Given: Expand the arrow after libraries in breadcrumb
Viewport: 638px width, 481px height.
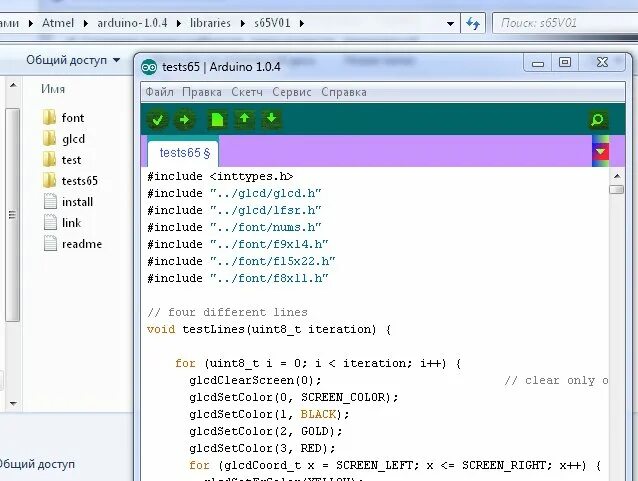Looking at the screenshot, I should coord(243,24).
